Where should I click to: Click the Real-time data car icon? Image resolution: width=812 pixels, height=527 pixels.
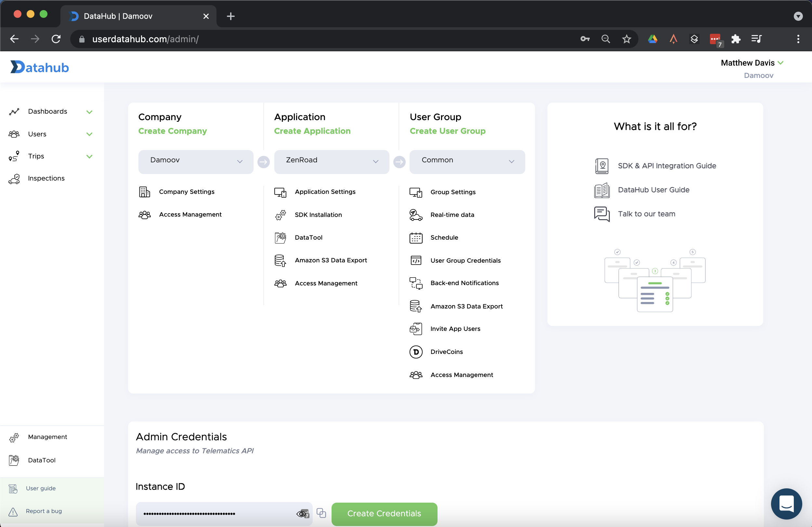coord(416,215)
